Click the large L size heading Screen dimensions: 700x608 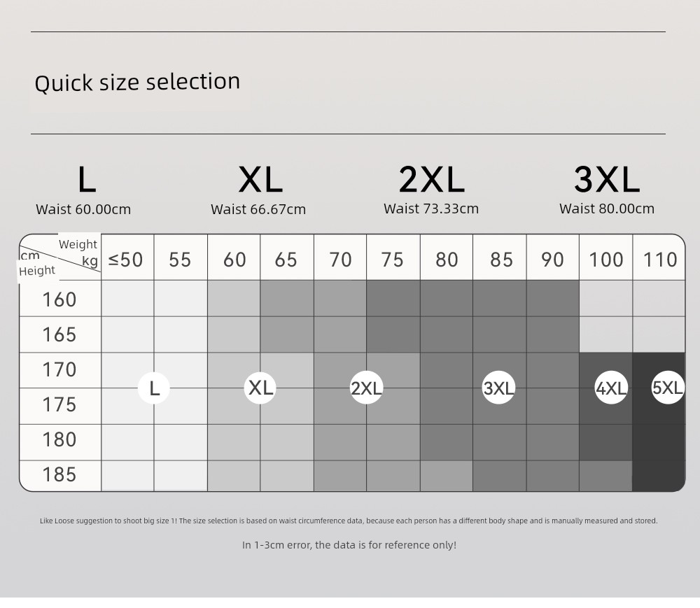tap(87, 179)
